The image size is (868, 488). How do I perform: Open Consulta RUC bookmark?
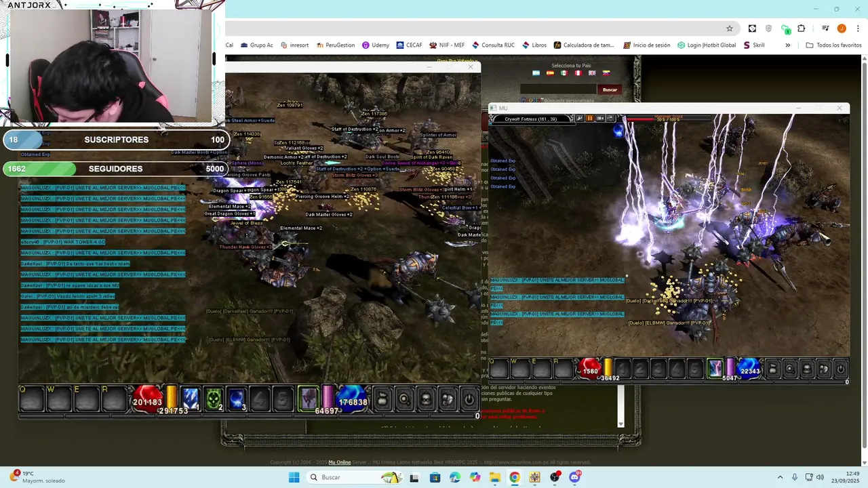tap(494, 45)
